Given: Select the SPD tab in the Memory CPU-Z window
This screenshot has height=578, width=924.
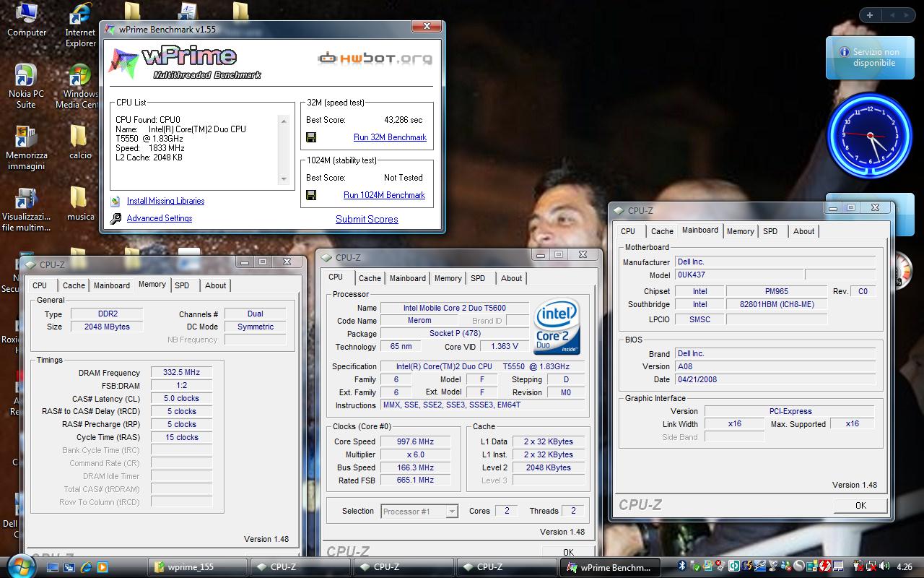Looking at the screenshot, I should coord(182,285).
